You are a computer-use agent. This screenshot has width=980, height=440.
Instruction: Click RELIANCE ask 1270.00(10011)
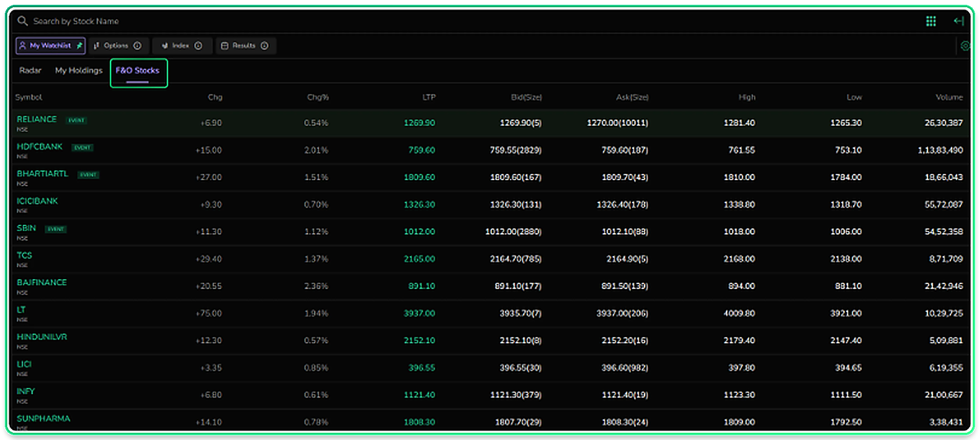(x=617, y=123)
